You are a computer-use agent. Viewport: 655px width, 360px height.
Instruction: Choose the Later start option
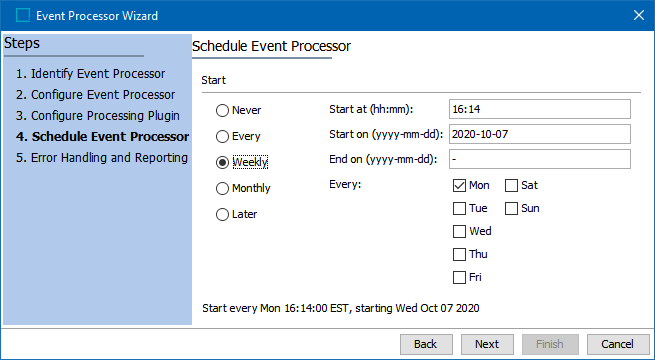[222, 214]
